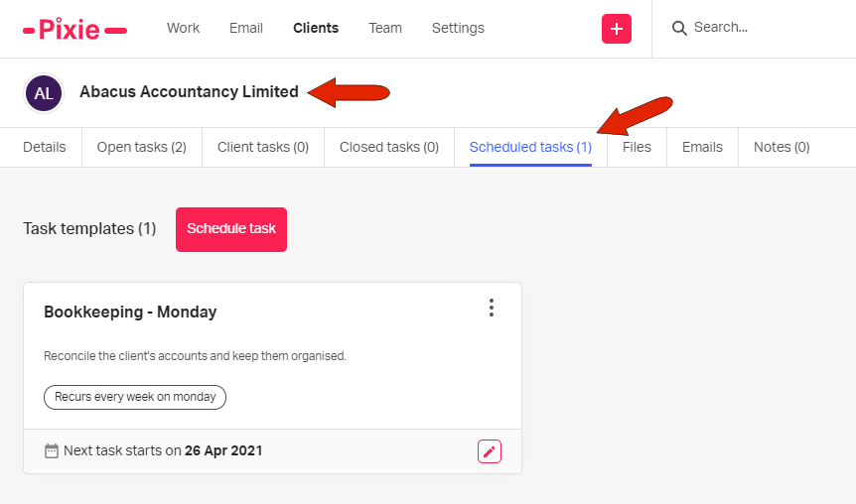The image size is (856, 504).
Task: Go to the Email section
Action: tap(246, 28)
